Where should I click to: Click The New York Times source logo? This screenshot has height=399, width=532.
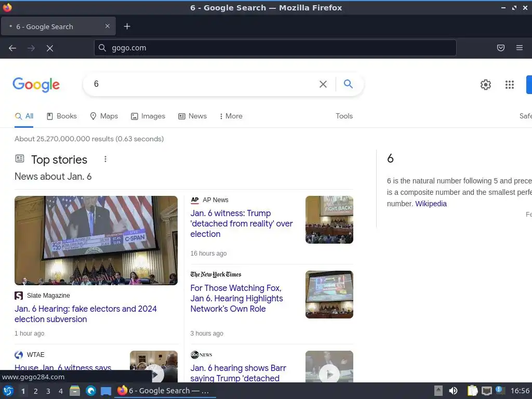[x=216, y=274]
